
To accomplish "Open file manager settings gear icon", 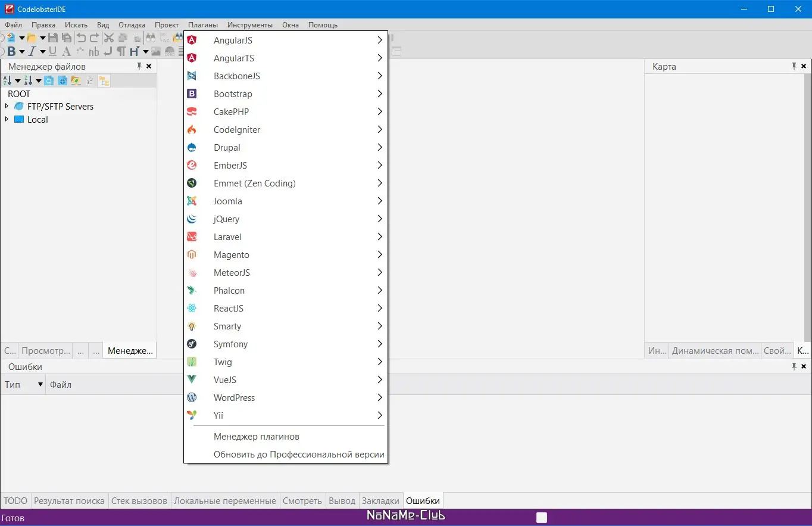I will point(63,81).
